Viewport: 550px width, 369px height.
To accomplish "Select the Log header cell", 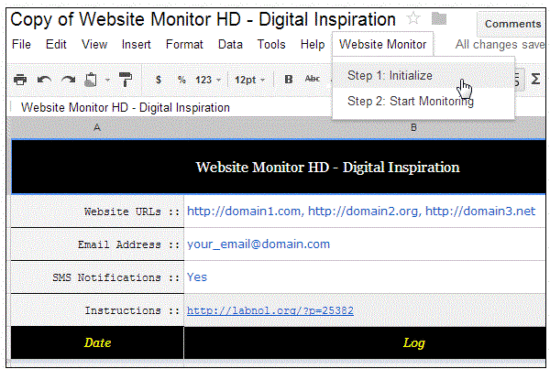I will tap(365, 343).
